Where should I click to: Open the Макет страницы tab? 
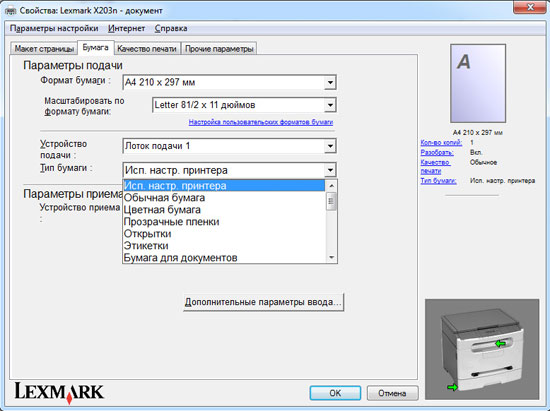click(x=44, y=49)
